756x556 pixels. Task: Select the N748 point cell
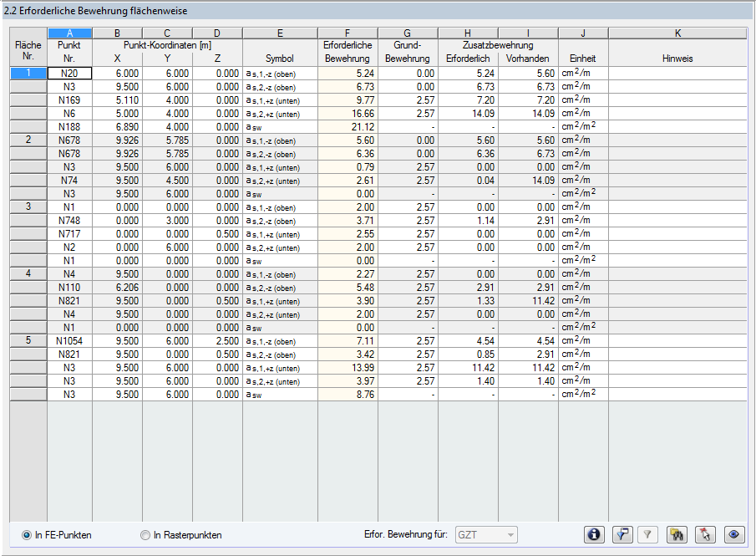pyautogui.click(x=69, y=221)
